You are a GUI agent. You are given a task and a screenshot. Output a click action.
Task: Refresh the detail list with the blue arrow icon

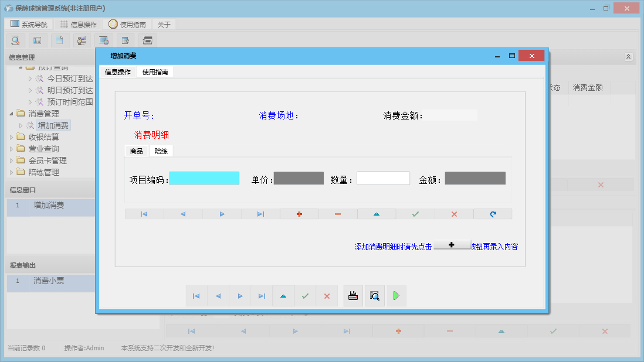[x=493, y=214]
